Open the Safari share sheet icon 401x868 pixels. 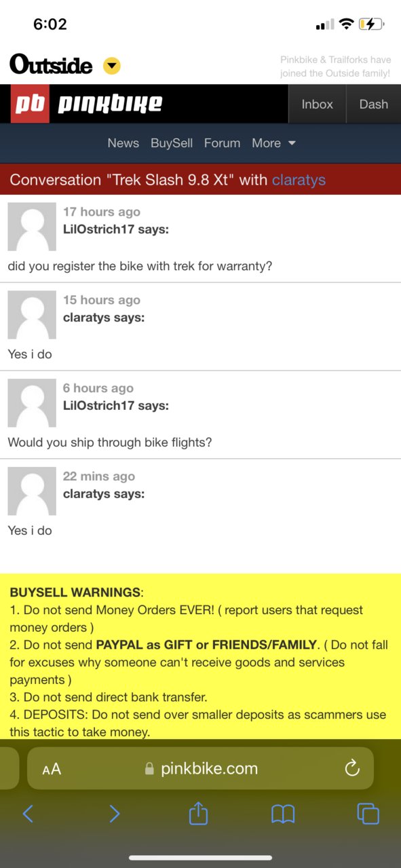[198, 812]
